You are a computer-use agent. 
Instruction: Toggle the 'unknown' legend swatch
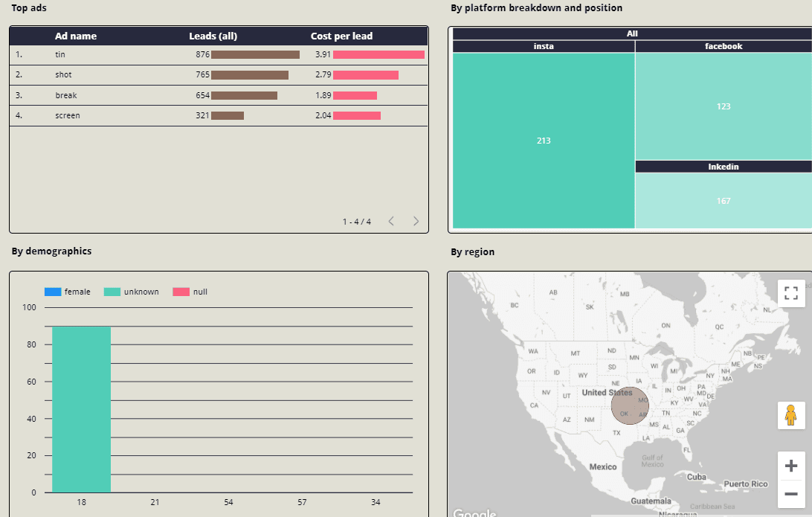tap(112, 292)
